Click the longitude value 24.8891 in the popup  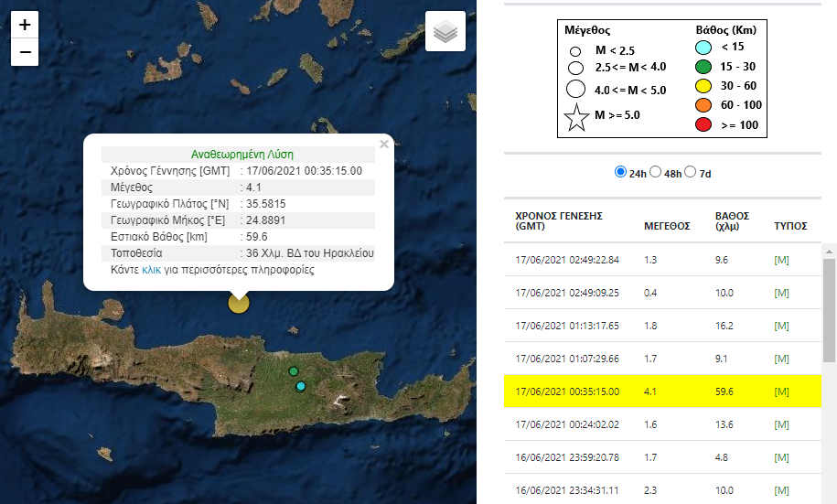266,220
